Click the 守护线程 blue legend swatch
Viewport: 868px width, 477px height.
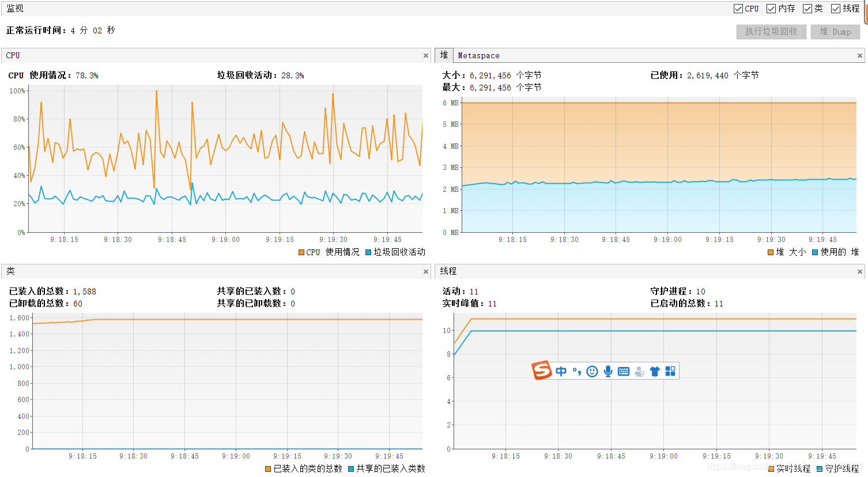(820, 469)
